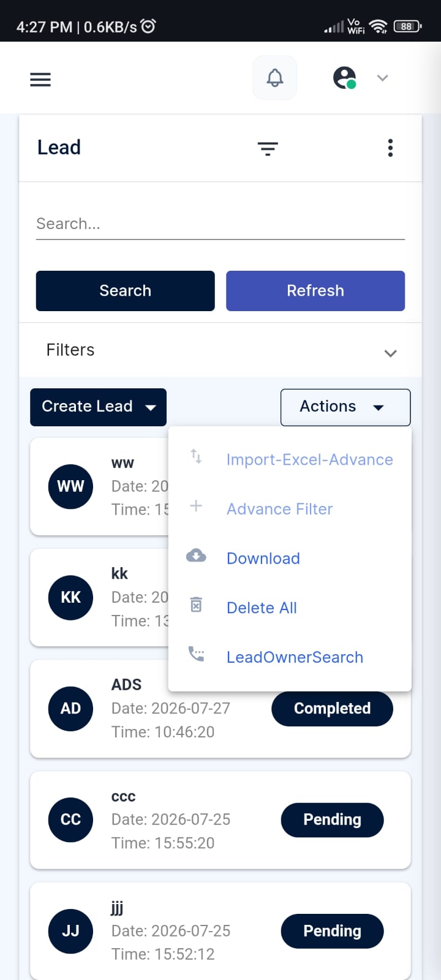Expand the Filters section
This screenshot has height=980, width=441.
click(x=221, y=350)
